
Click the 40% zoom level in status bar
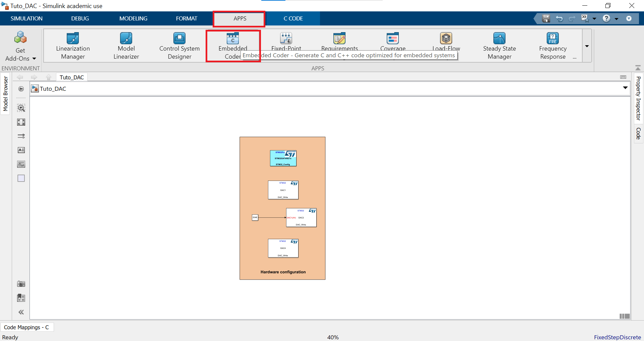[333, 337]
